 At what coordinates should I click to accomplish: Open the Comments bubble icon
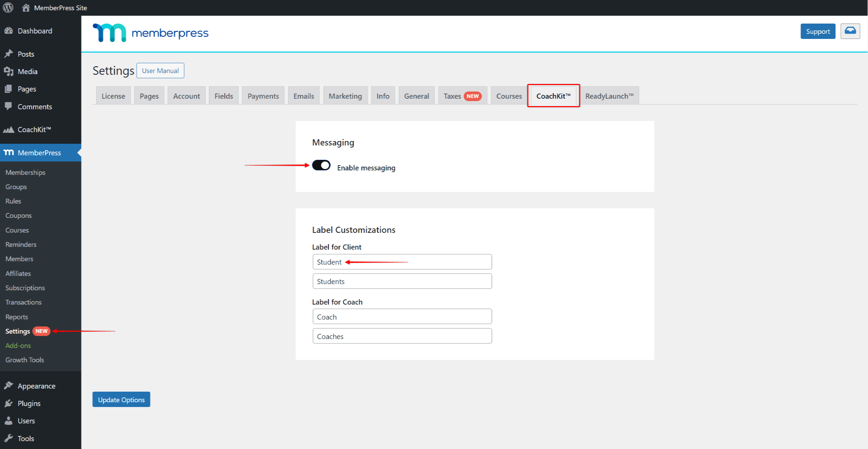click(9, 107)
